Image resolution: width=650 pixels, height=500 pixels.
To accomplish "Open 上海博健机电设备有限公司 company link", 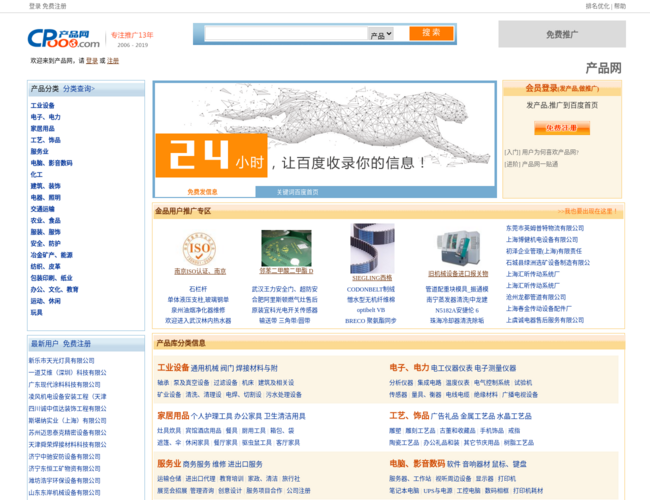I will pos(542,240).
